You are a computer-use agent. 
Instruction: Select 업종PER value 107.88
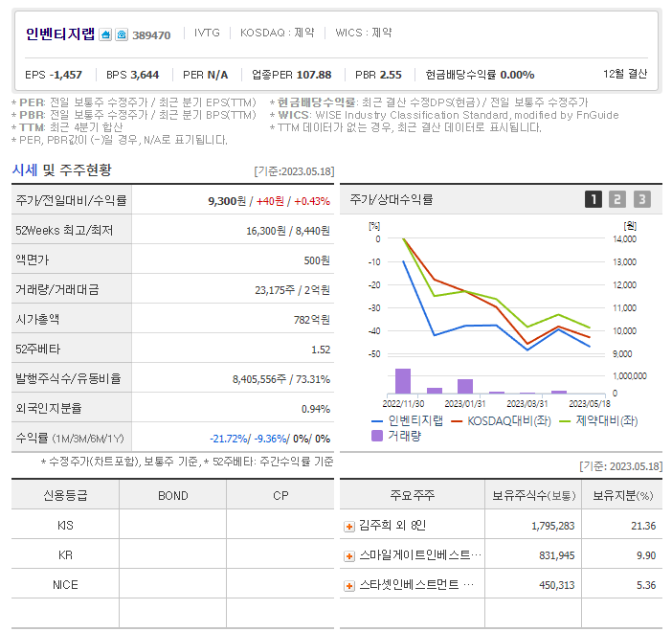(314, 75)
